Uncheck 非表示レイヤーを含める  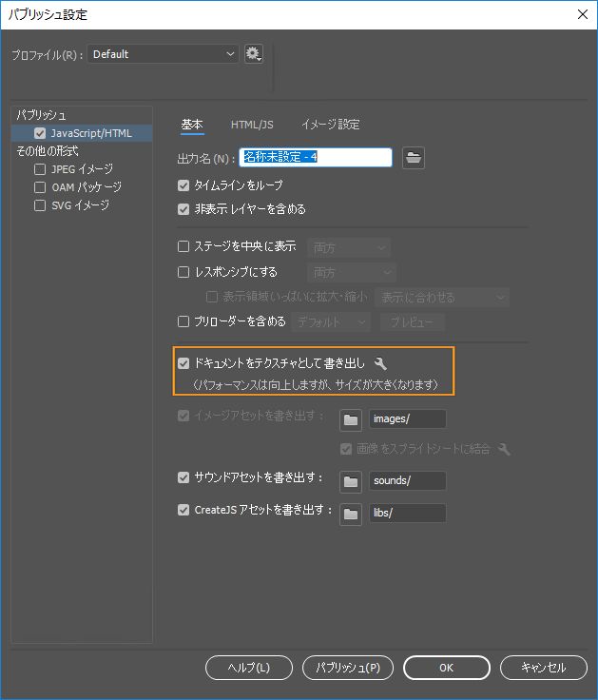(x=183, y=209)
